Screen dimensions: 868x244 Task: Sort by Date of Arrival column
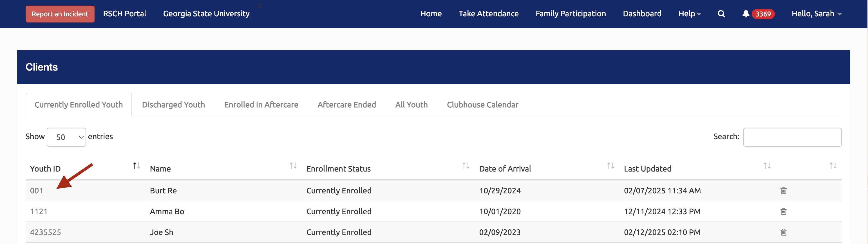click(505, 169)
